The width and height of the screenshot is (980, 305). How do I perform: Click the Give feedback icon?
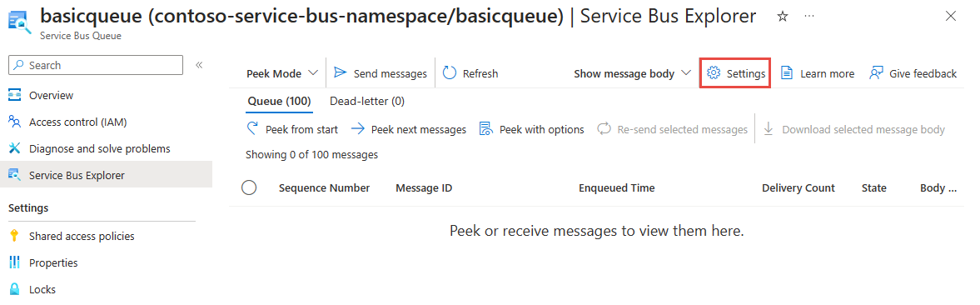(x=876, y=73)
